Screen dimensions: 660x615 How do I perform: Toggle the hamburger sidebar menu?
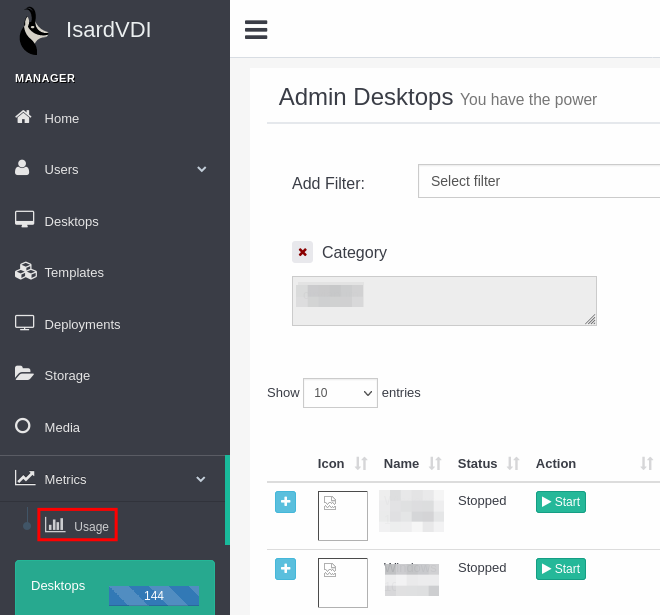coord(256,30)
